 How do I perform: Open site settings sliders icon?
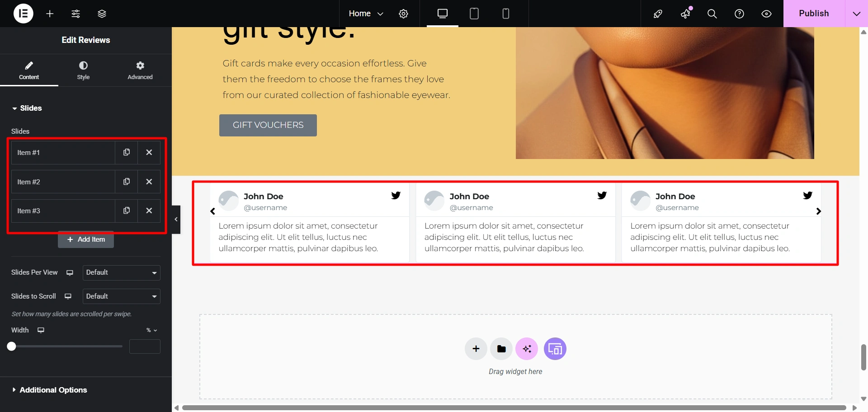76,14
